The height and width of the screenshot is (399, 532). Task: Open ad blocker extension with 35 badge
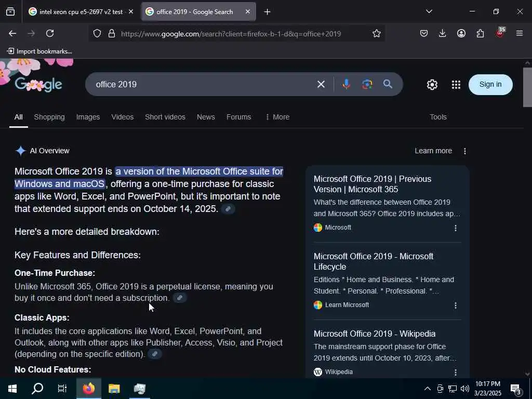500,33
